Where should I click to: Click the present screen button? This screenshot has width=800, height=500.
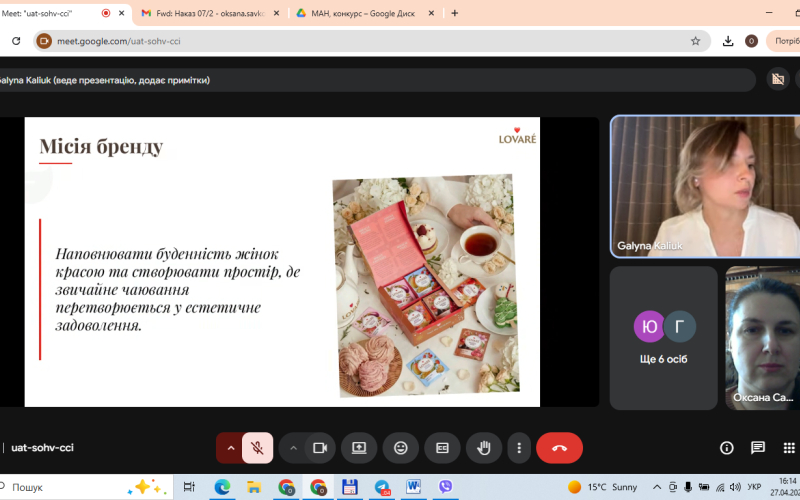coord(359,448)
